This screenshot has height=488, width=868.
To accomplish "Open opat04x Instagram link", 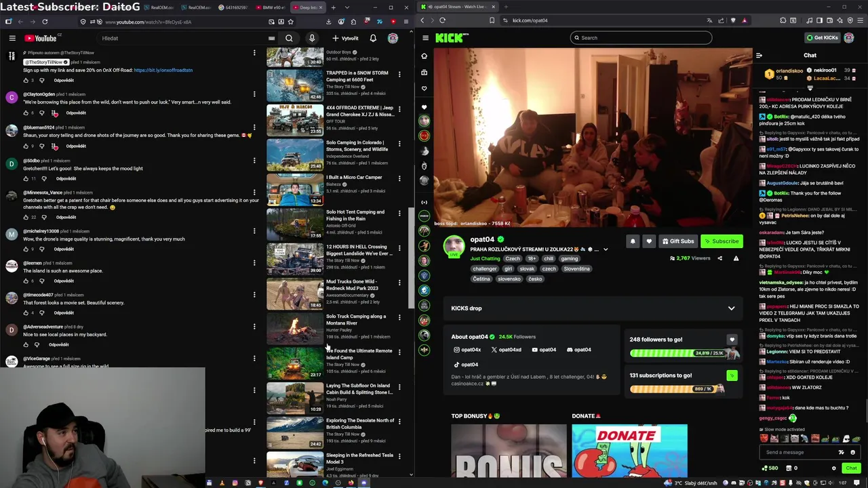I will pos(467,350).
